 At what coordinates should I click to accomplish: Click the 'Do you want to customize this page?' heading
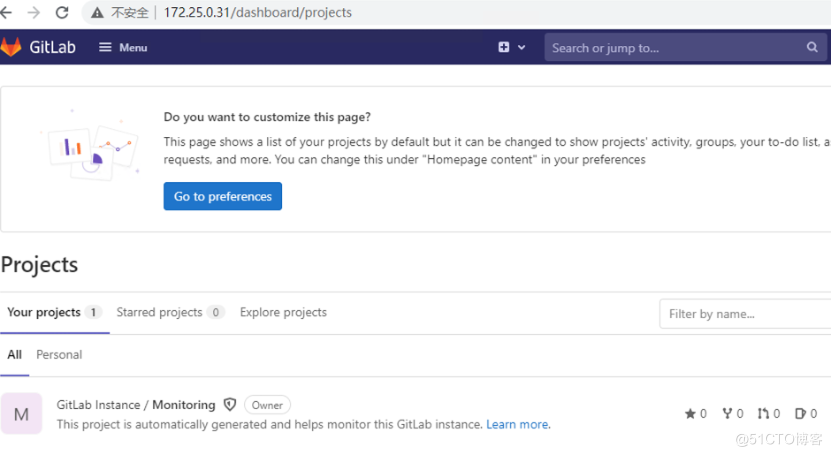(x=267, y=117)
